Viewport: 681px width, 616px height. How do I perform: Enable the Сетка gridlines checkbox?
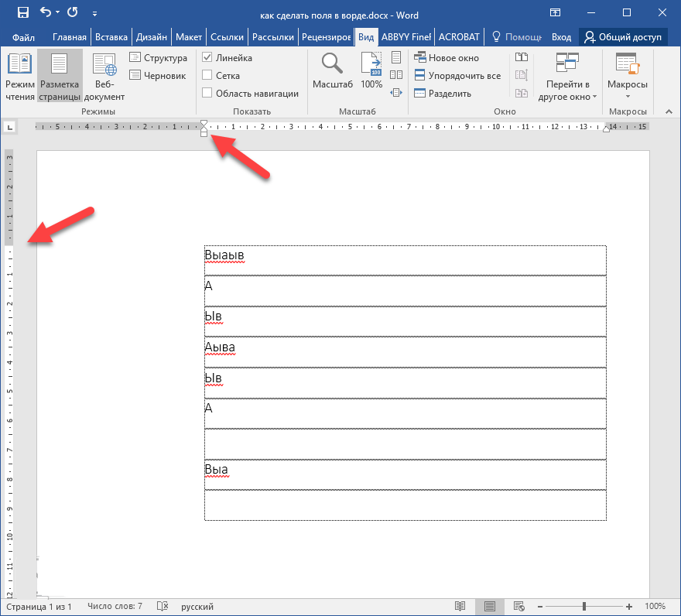[207, 76]
